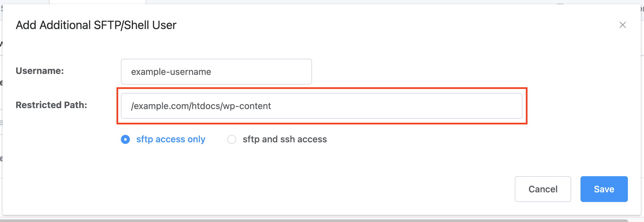Image resolution: width=644 pixels, height=222 pixels.
Task: Click inside the Username input field
Action: 216,72
